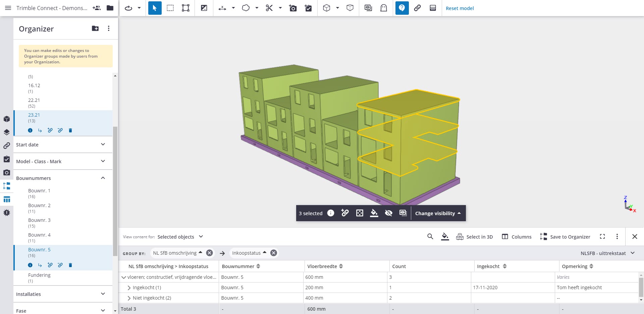Colorize selected objects with paint bucket
The width and height of the screenshot is (644, 314).
pos(374,213)
